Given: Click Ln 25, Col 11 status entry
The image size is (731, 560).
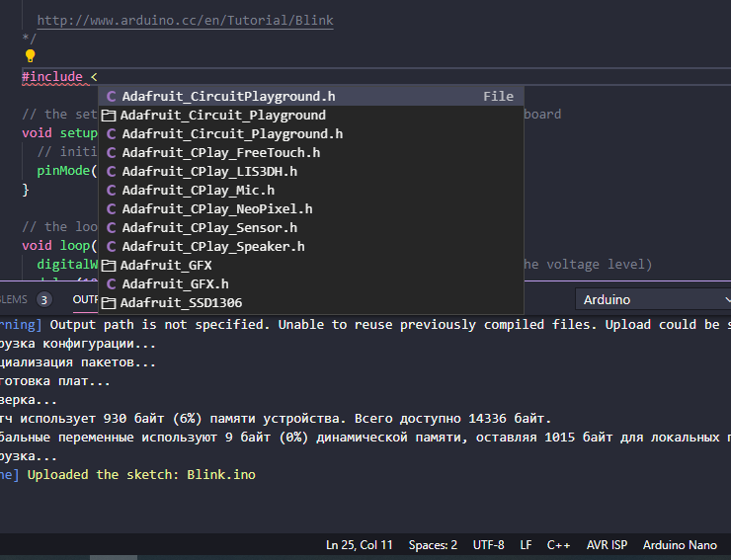Looking at the screenshot, I should point(360,545).
